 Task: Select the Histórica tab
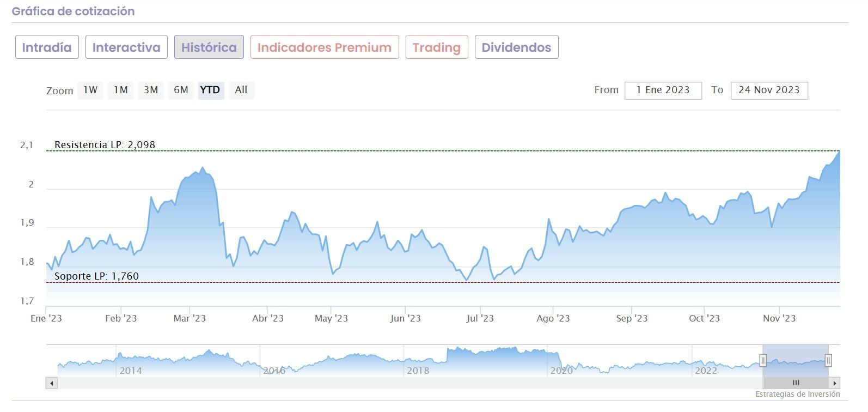point(209,47)
